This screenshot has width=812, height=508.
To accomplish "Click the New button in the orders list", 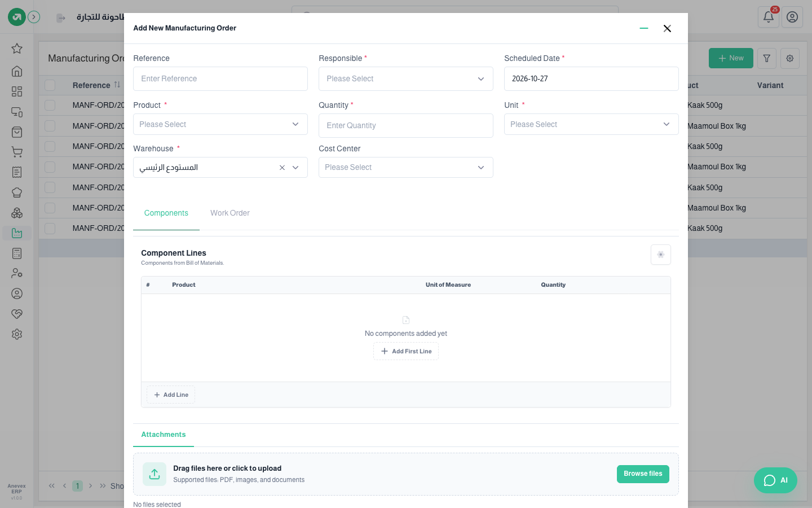I will pyautogui.click(x=731, y=58).
